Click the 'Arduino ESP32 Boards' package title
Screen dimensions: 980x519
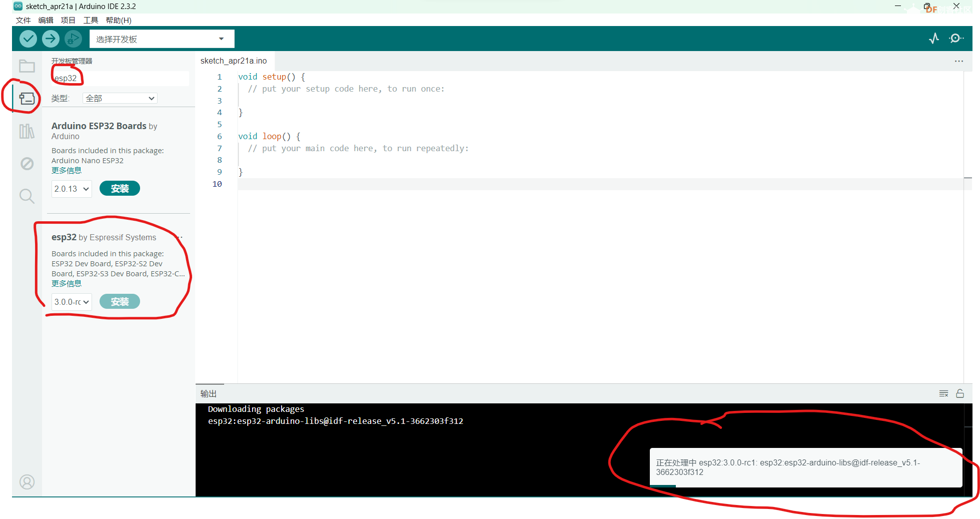(99, 126)
